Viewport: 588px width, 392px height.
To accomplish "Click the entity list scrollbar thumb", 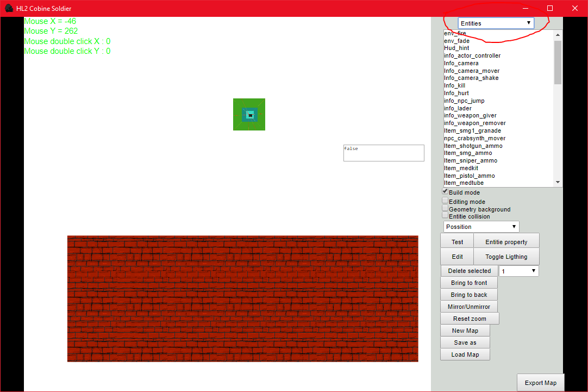I will click(x=558, y=63).
